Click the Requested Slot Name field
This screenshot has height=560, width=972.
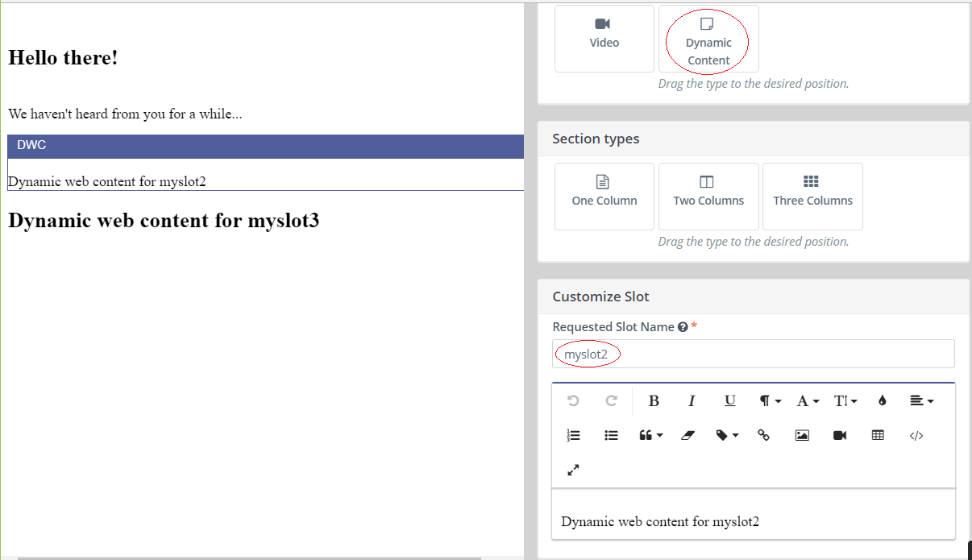[x=754, y=354]
